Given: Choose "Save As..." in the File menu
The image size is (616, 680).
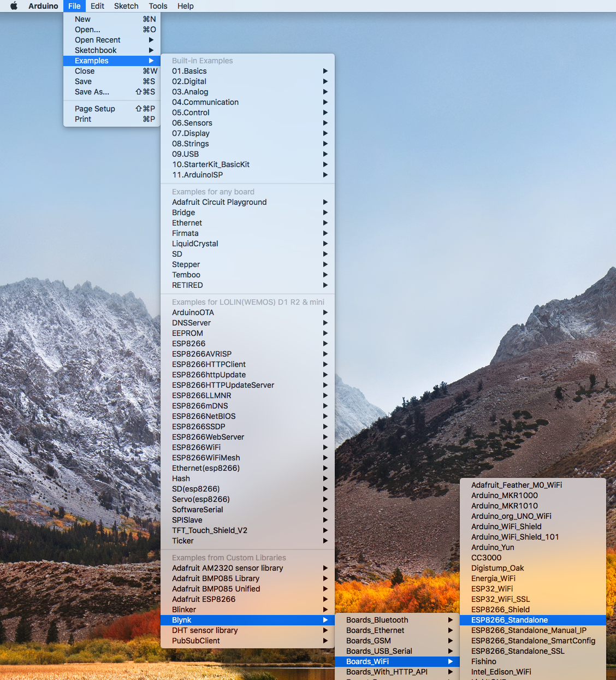Looking at the screenshot, I should click(x=92, y=92).
